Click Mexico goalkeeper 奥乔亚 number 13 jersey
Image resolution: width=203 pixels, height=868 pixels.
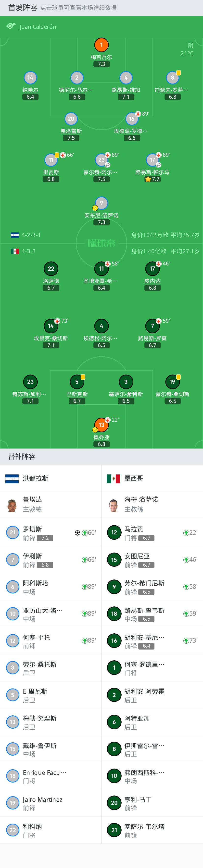click(101, 424)
